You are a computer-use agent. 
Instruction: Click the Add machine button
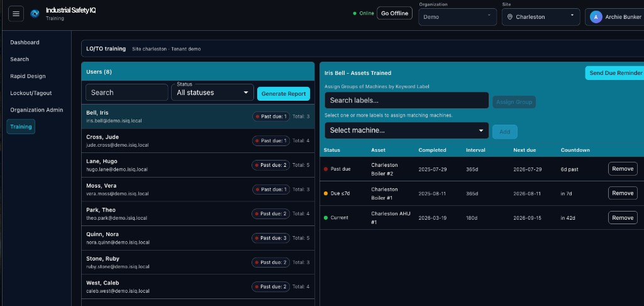[x=505, y=132]
